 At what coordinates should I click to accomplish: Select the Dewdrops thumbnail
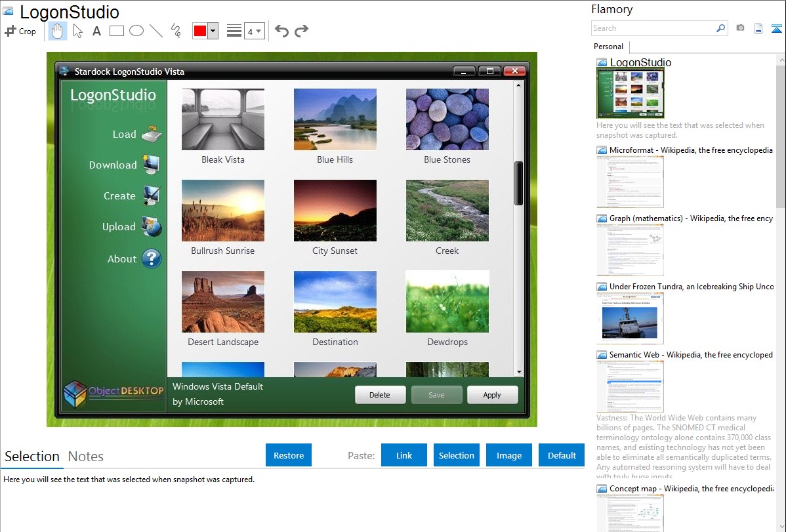[x=447, y=302]
